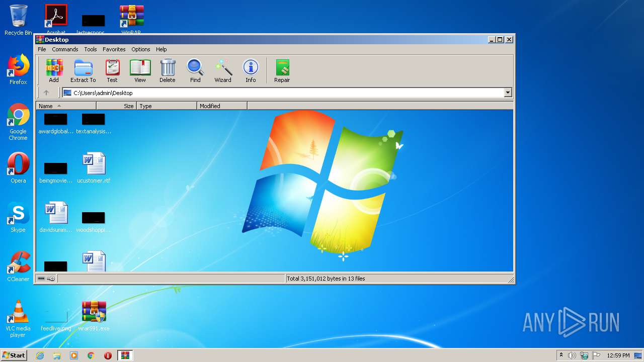Select the davidsumm... document file
The image size is (644, 362).
[56, 217]
